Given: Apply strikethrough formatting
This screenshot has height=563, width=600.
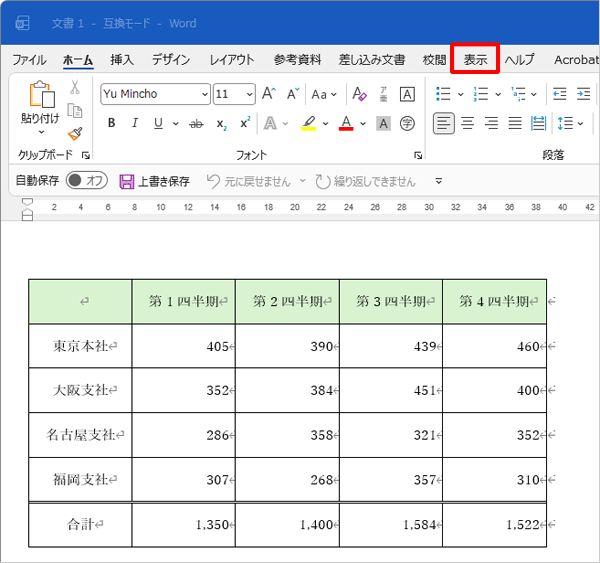Looking at the screenshot, I should point(196,124).
